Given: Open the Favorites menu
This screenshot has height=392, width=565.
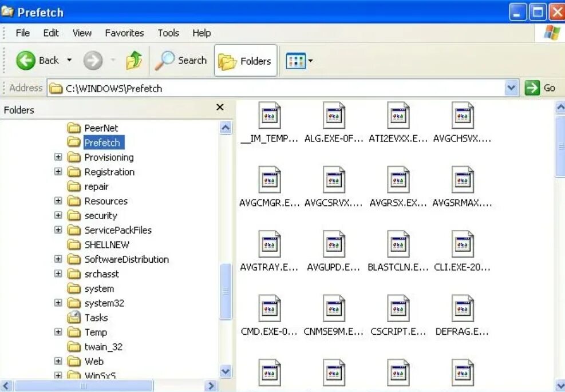Looking at the screenshot, I should point(124,33).
